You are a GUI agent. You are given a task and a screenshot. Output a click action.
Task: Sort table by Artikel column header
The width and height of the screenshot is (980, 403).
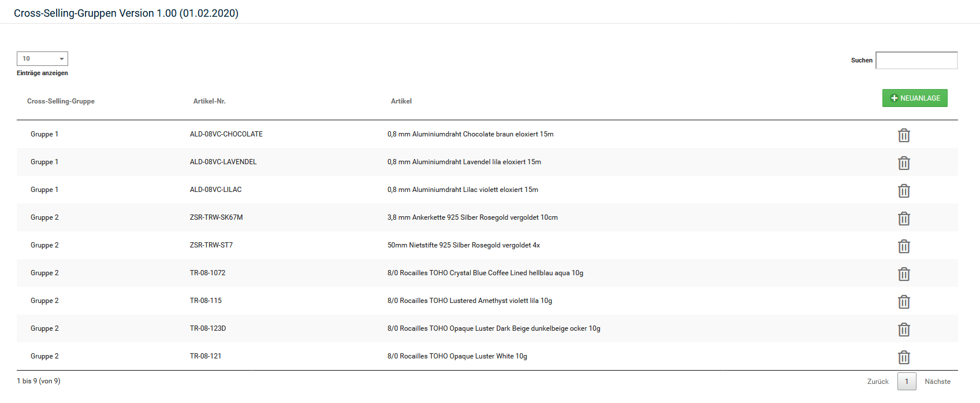click(401, 101)
